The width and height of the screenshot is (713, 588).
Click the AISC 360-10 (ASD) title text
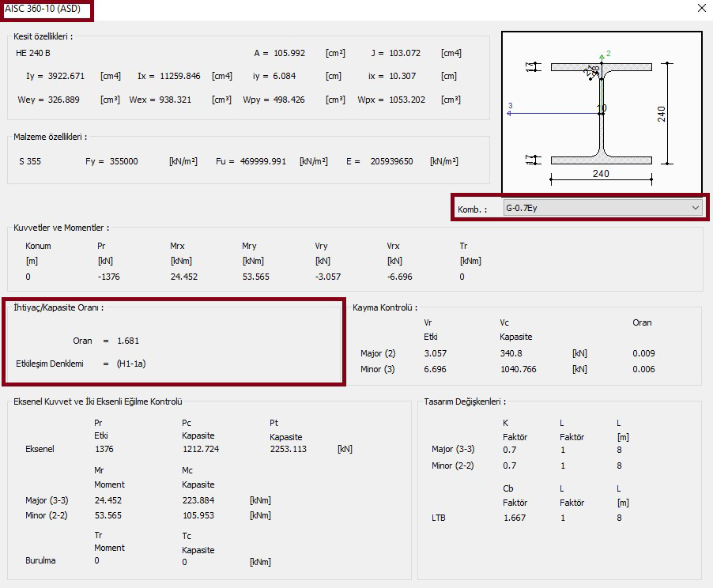(43, 9)
